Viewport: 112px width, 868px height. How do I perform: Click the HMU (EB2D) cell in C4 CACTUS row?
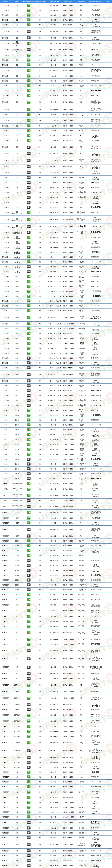tap(96, 252)
